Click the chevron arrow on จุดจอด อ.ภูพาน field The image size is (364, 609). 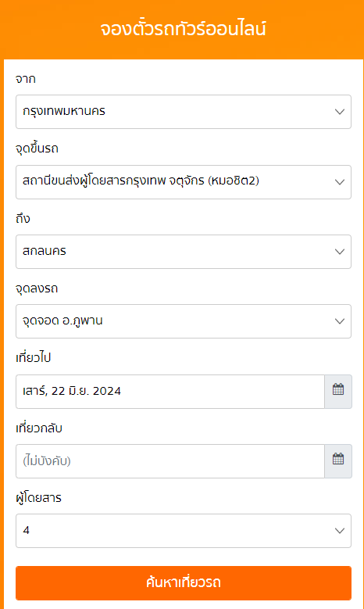(340, 321)
